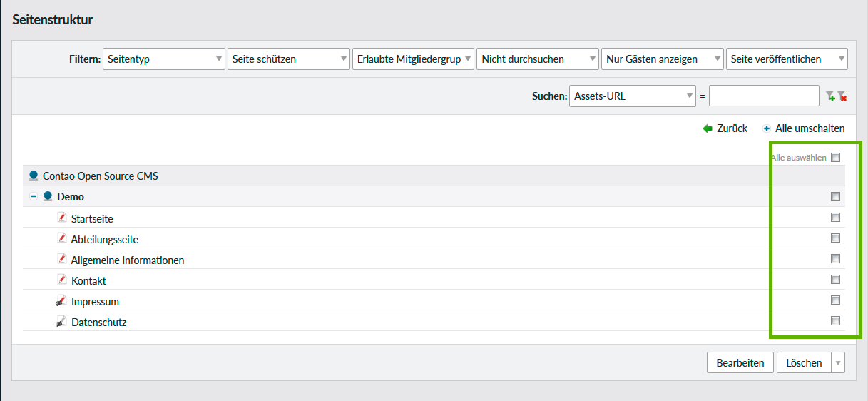Click Alle umschalten to toggle all nodes
Screen dimensions: 868x401
[x=803, y=128]
